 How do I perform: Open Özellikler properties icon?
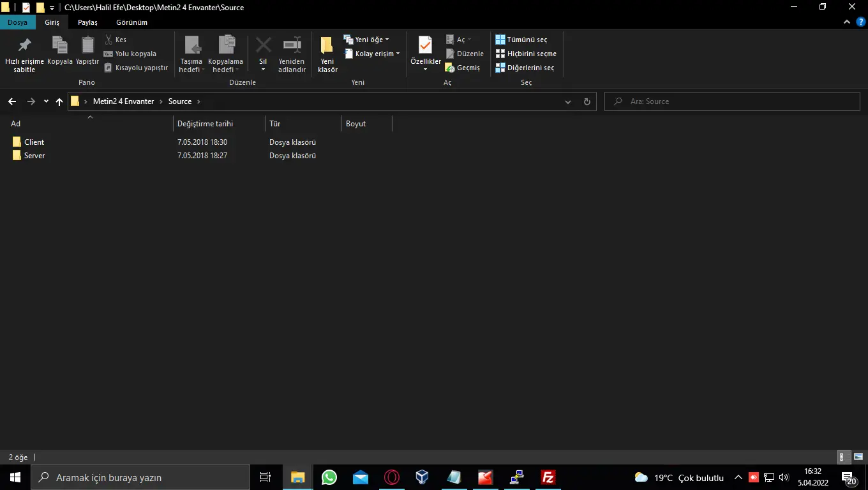[x=425, y=46]
